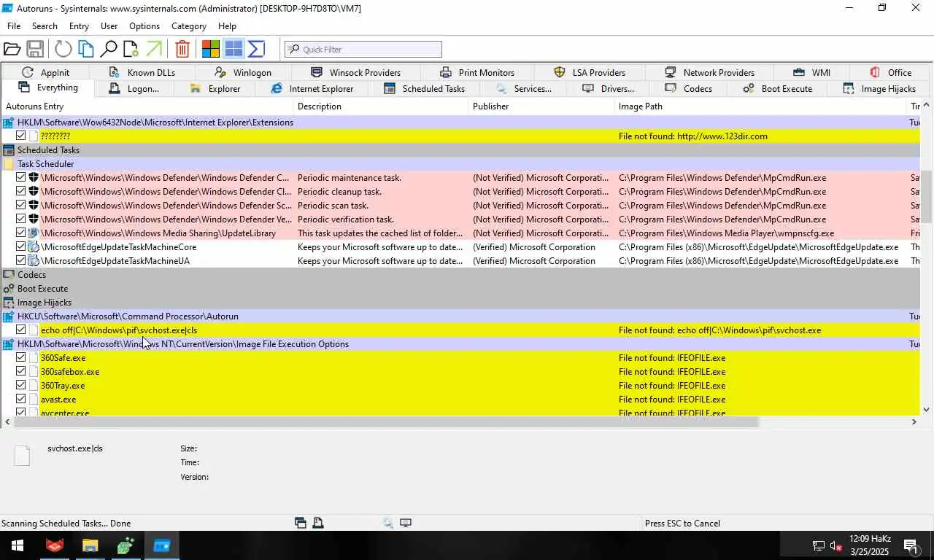
Task: Switch to the Known DLLs tab
Action: [142, 72]
